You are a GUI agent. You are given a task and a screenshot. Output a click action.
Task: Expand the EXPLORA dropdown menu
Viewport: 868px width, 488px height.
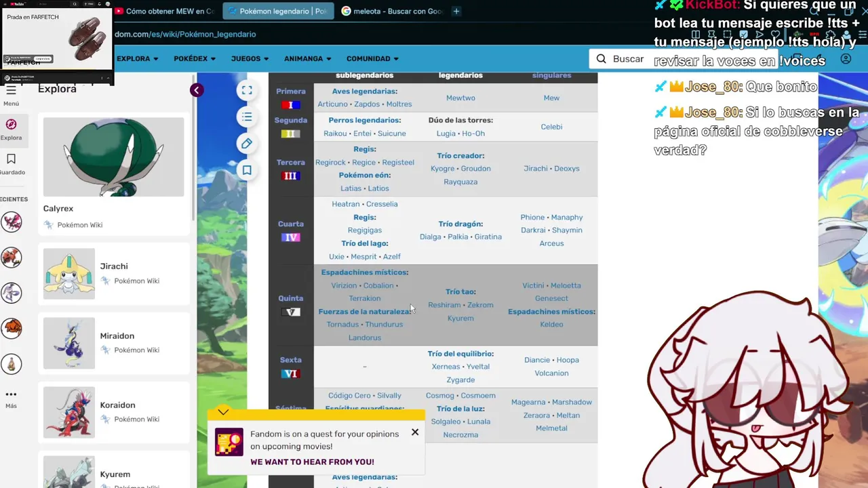138,59
